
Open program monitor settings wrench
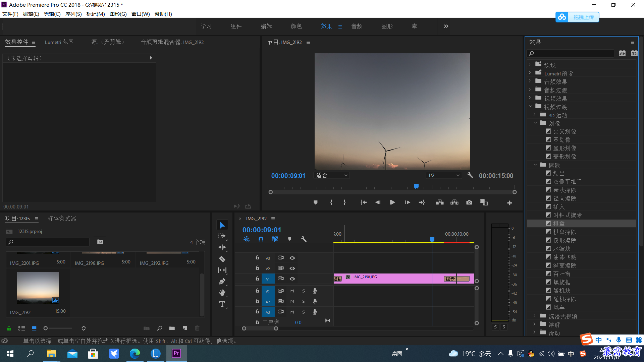[x=470, y=175]
